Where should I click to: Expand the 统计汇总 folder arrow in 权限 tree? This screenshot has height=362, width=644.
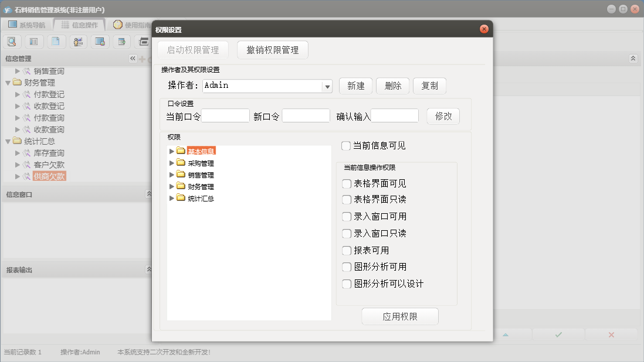(172, 199)
